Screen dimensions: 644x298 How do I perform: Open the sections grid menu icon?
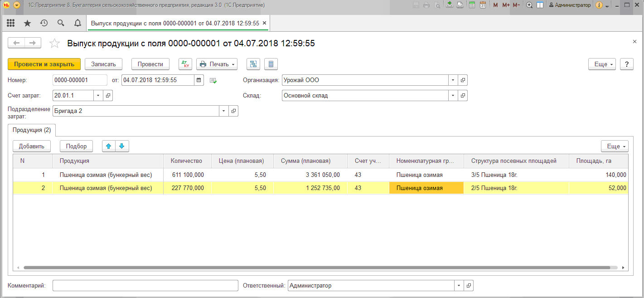click(10, 23)
